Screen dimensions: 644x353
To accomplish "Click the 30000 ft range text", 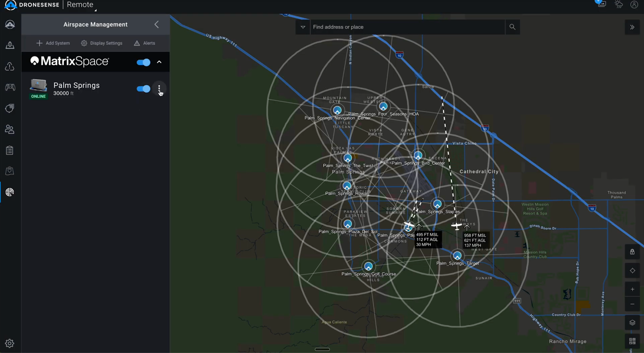I will click(x=64, y=93).
